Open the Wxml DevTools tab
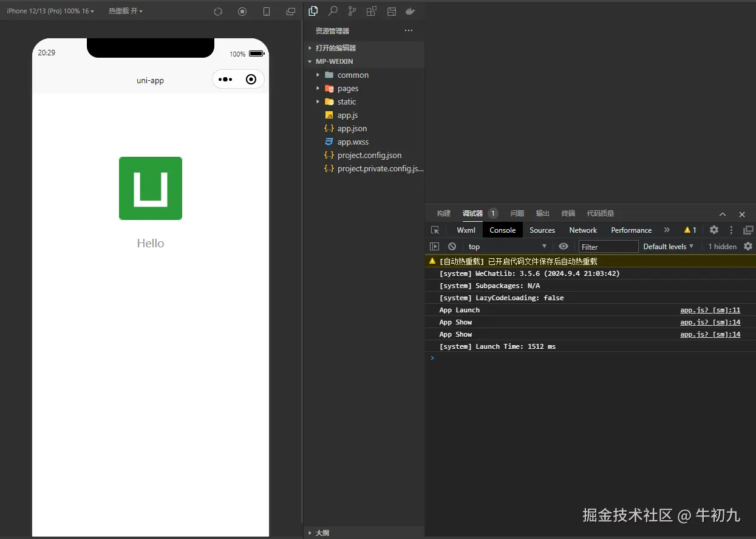This screenshot has width=756, height=539. pyautogui.click(x=466, y=230)
